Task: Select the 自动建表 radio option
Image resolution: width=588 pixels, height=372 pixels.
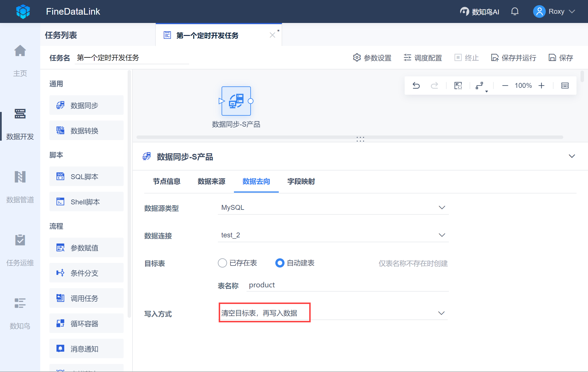Action: (x=280, y=263)
